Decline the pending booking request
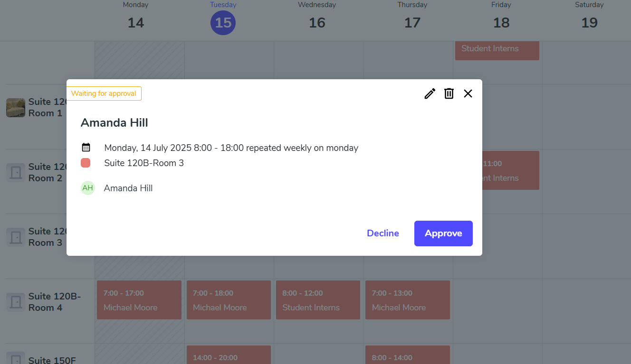Image resolution: width=631 pixels, height=364 pixels. 383,233
